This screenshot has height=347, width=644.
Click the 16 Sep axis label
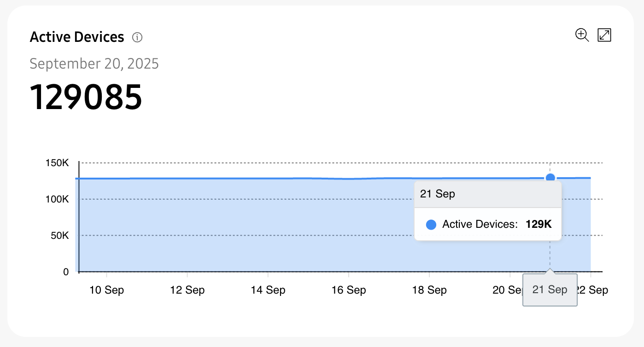click(x=349, y=290)
